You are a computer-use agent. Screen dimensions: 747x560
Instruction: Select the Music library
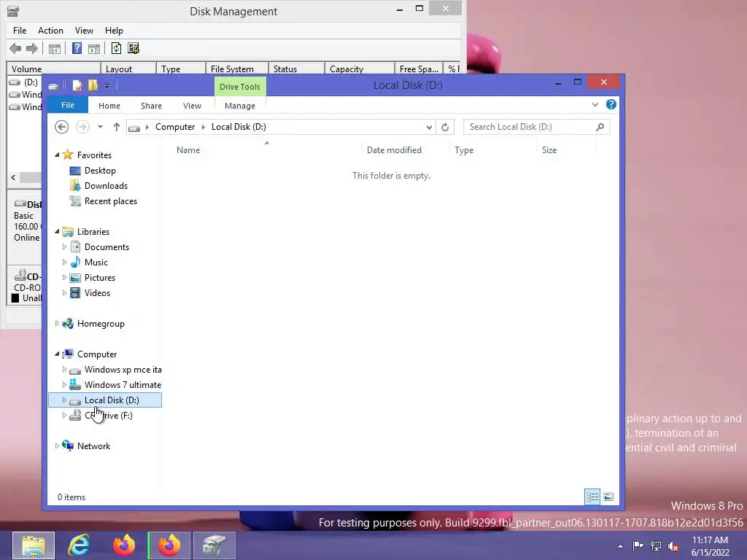click(x=96, y=262)
